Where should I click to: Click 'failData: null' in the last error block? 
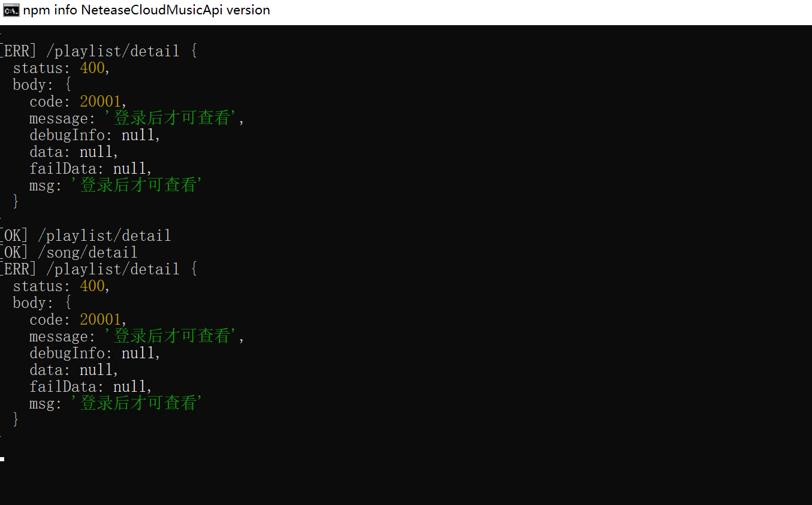coord(90,386)
